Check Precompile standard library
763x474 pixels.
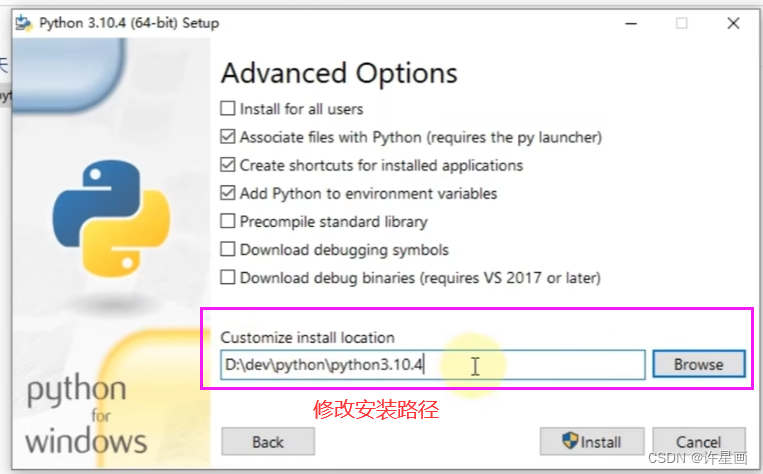click(228, 221)
